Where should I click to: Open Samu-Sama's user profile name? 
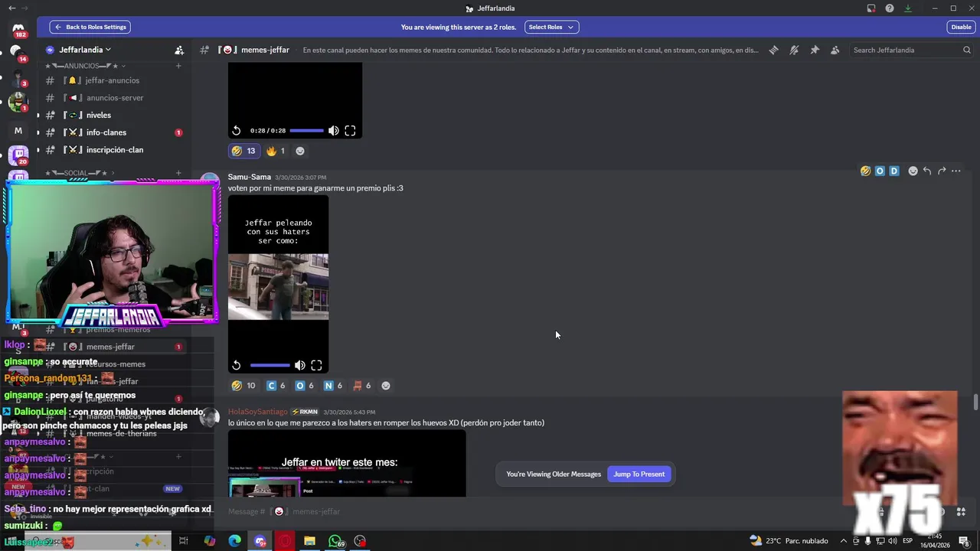click(250, 177)
